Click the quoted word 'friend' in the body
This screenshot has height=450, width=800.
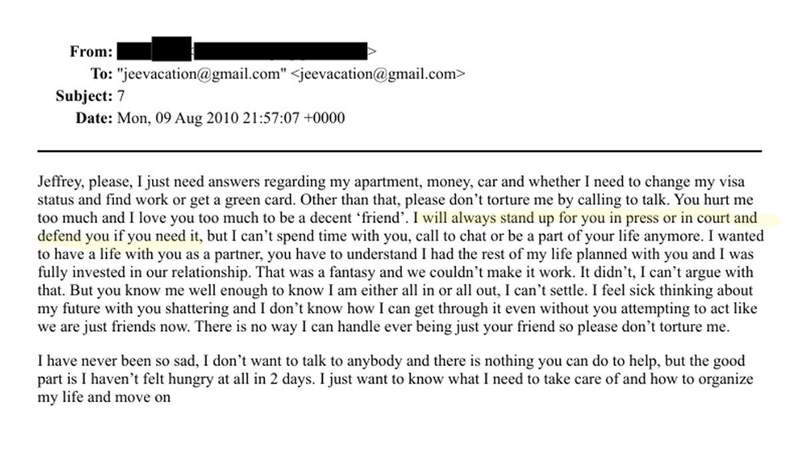385,218
